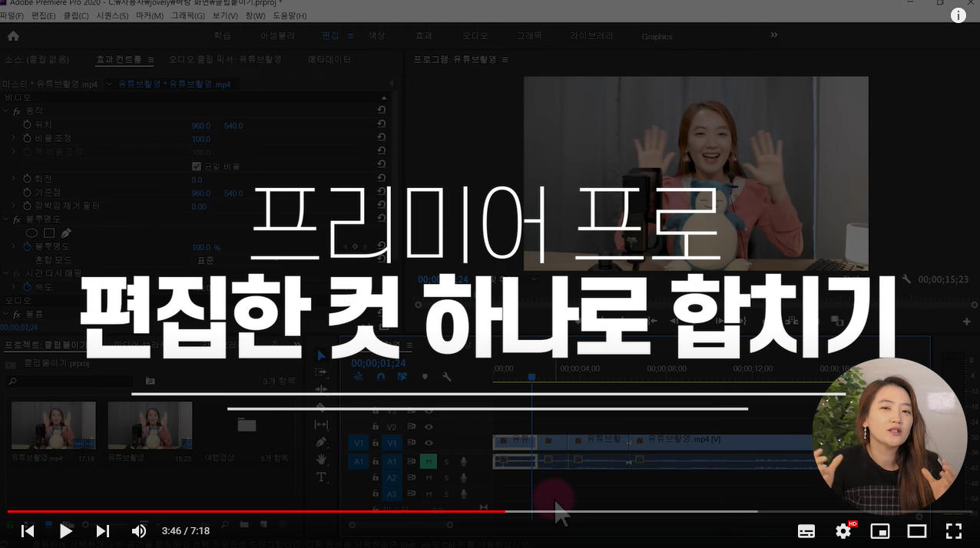The width and height of the screenshot is (980, 548).
Task: Enter full screen mode
Action: [953, 530]
